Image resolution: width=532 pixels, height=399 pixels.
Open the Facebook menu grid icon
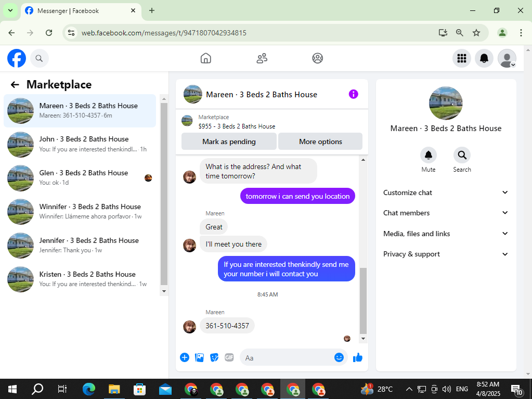click(x=461, y=58)
